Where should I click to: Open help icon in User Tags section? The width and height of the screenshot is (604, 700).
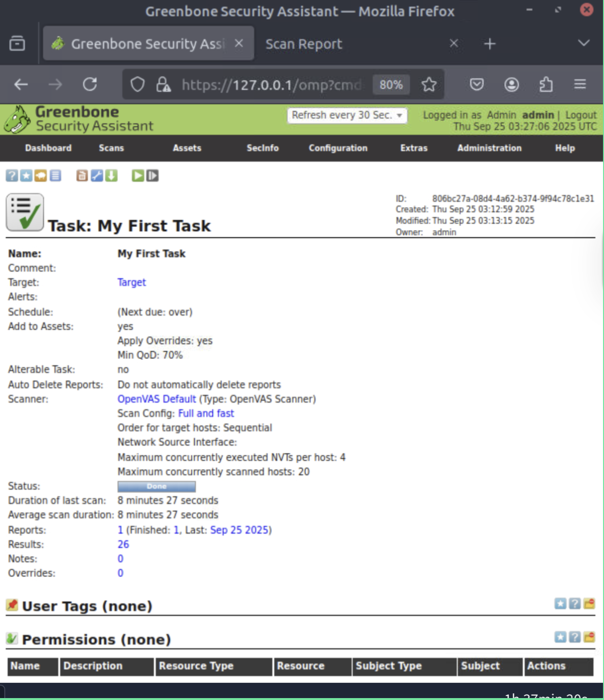tap(575, 603)
